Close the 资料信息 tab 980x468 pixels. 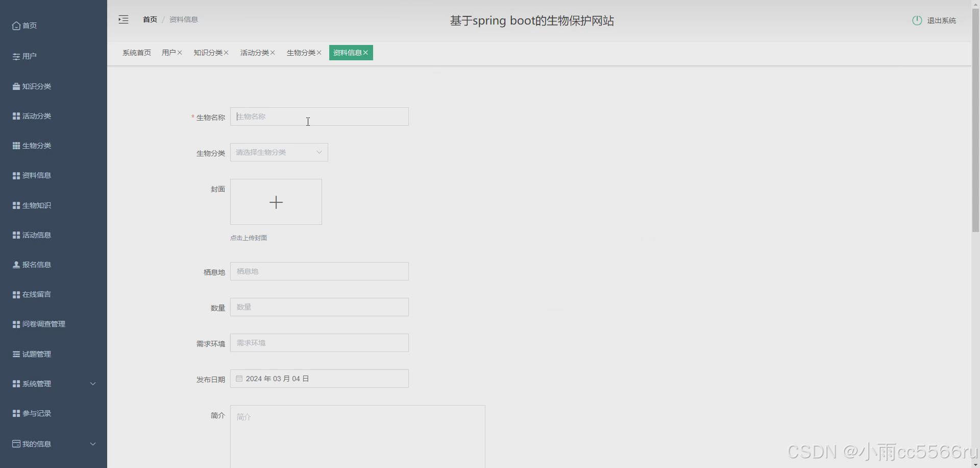[x=365, y=53]
